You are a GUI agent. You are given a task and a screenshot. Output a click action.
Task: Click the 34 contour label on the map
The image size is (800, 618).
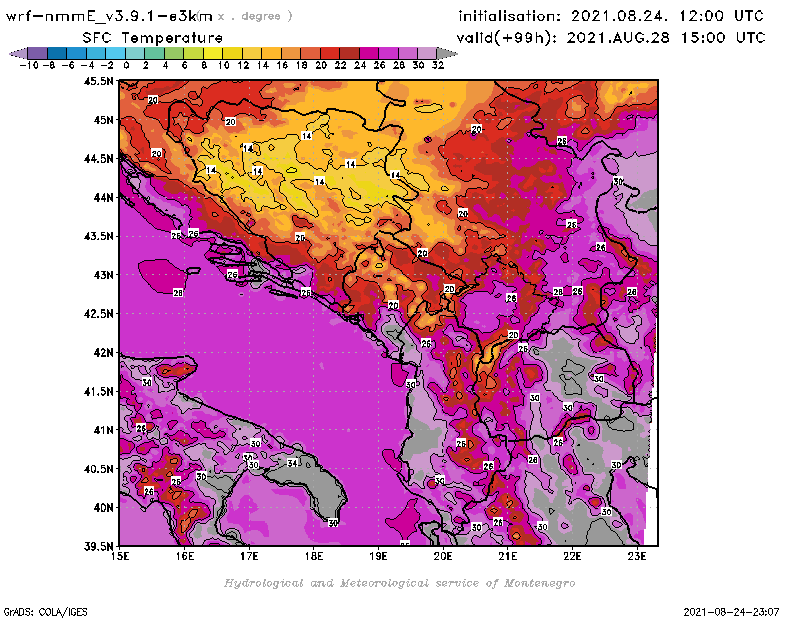292,463
